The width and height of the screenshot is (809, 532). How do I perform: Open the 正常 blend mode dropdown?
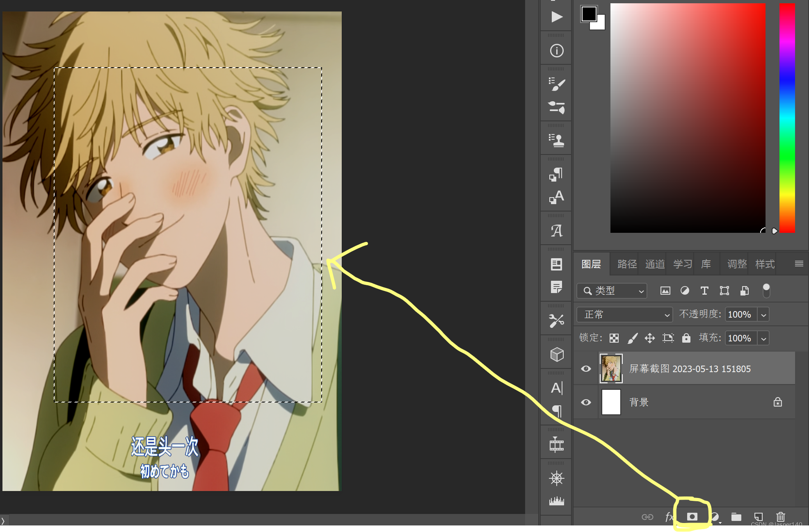[x=624, y=314]
